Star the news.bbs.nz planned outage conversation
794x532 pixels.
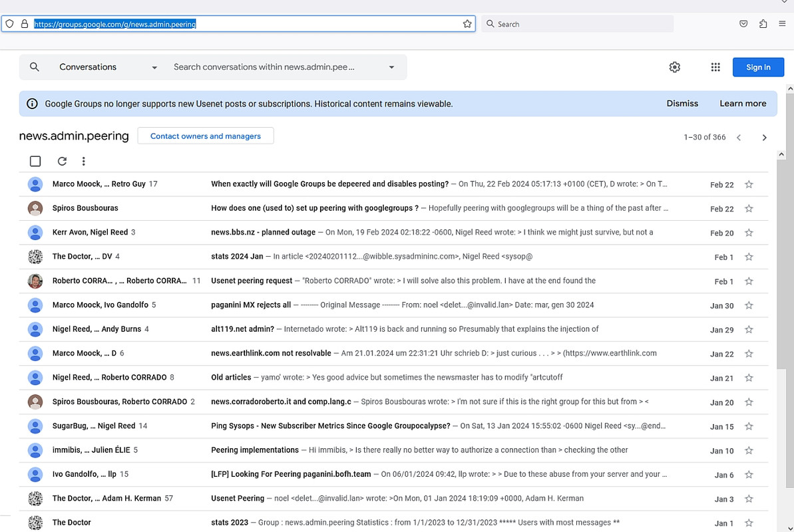749,233
